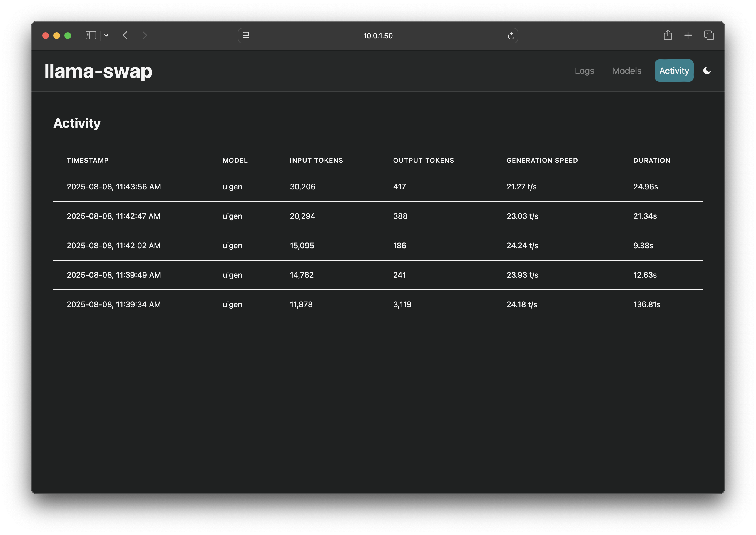Click the Generation Speed column header
The image size is (756, 535).
click(542, 161)
